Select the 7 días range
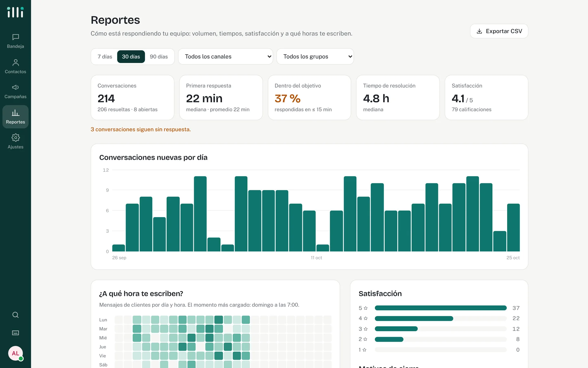The width and height of the screenshot is (588, 368). click(105, 57)
